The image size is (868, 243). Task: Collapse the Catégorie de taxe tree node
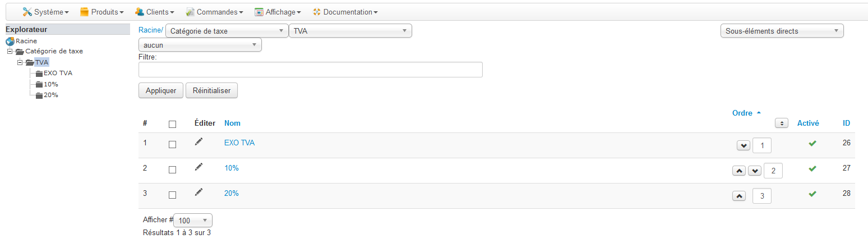(x=10, y=51)
